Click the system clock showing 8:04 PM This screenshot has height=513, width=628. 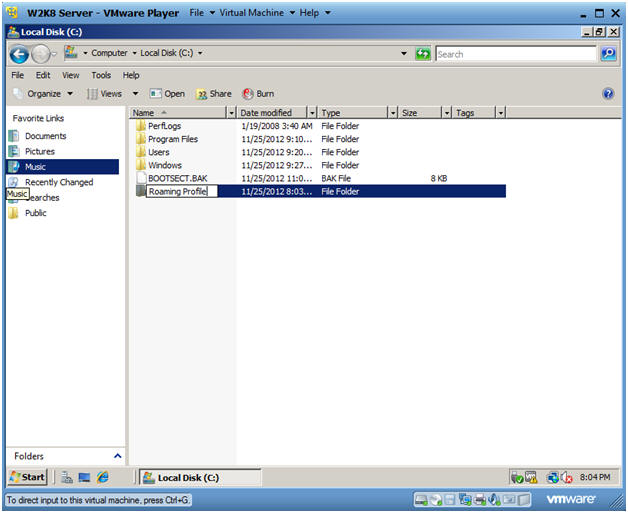click(x=595, y=477)
